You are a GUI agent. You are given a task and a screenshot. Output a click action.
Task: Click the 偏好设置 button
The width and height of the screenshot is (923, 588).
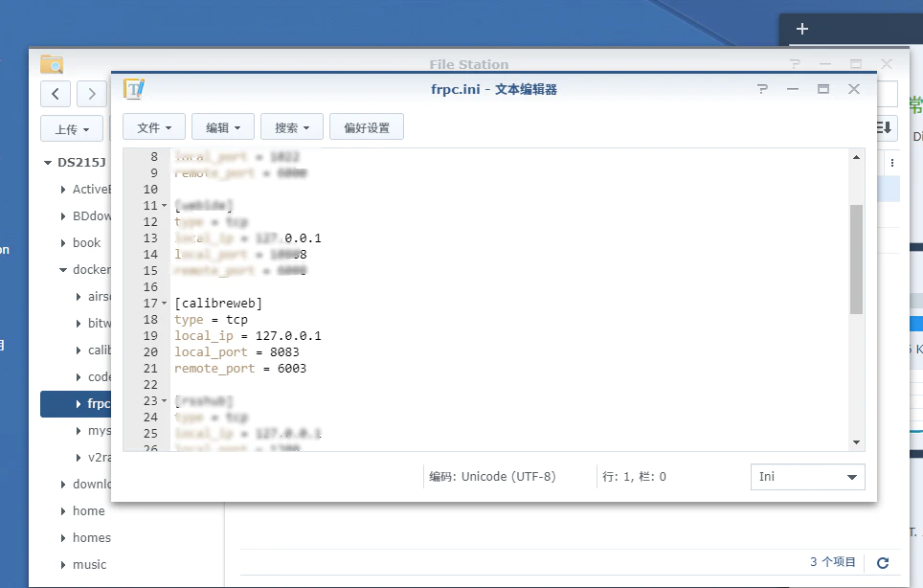pos(366,127)
